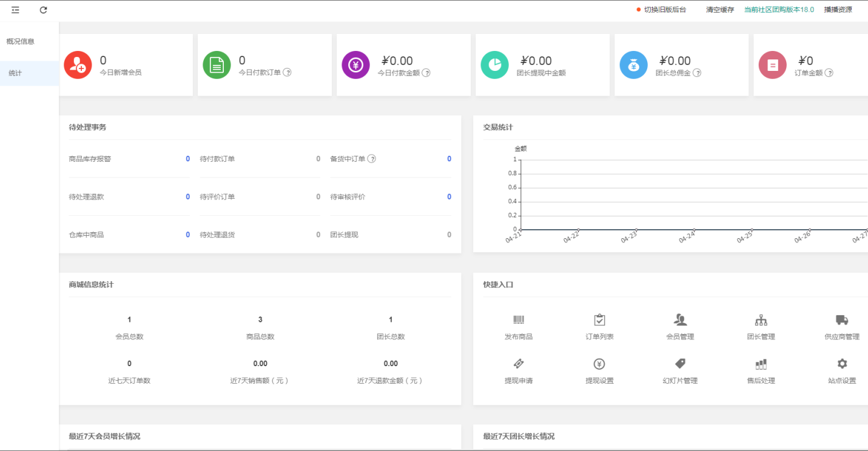This screenshot has height=451, width=868.
Task: Open 提现设置 yen-circle shortcut icon
Action: click(599, 364)
